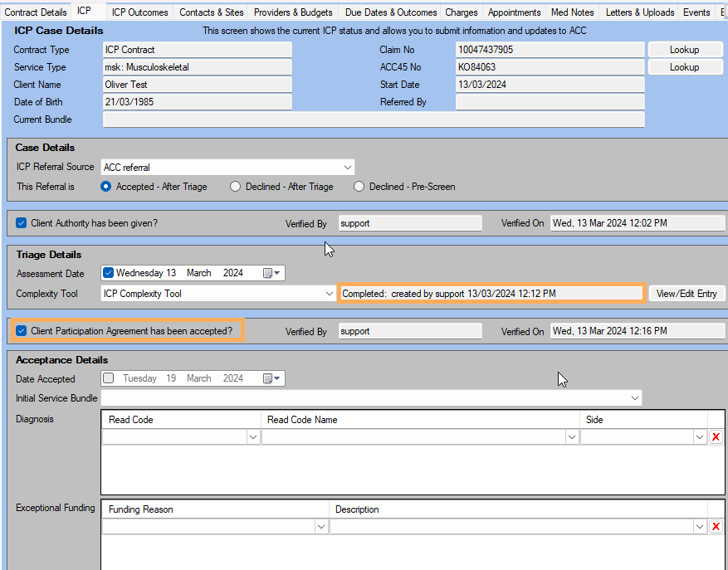Click the Current Bundle field
Screen dimensions: 728x570
coord(373,119)
